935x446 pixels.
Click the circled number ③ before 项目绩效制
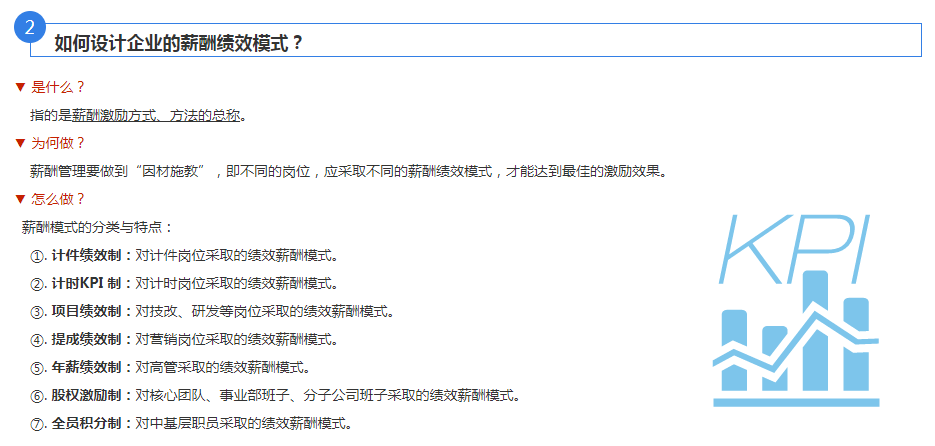click(38, 311)
